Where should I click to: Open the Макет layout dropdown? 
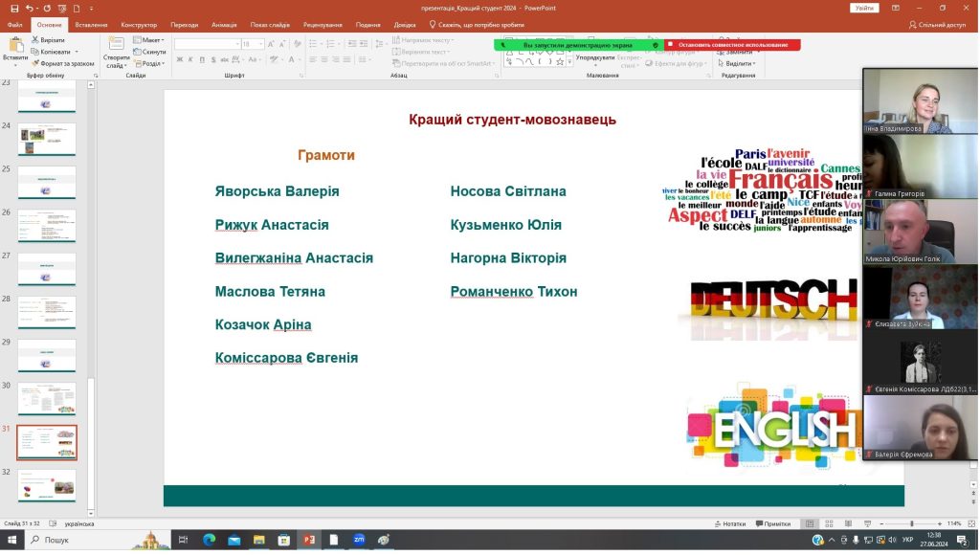pyautogui.click(x=148, y=40)
